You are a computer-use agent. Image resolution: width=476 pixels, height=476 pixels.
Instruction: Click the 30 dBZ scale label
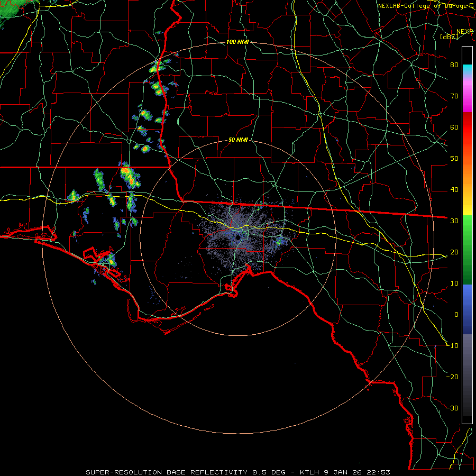tap(454, 221)
